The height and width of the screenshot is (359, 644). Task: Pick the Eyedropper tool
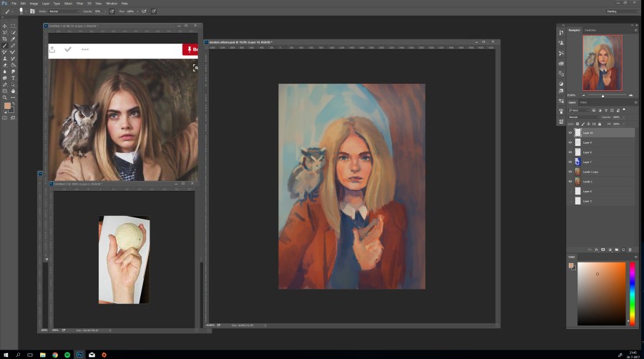(x=13, y=39)
